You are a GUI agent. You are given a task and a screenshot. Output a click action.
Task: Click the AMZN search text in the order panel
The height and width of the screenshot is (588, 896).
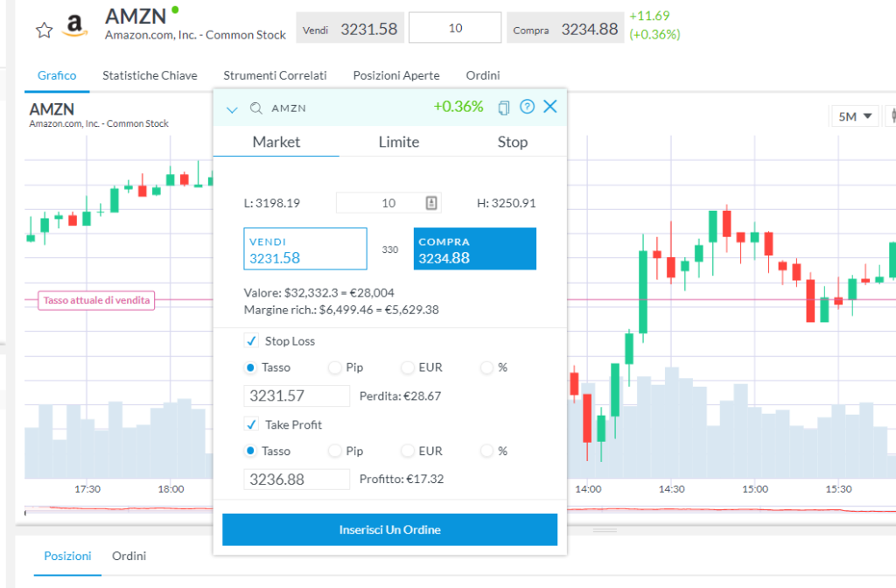[x=289, y=108]
